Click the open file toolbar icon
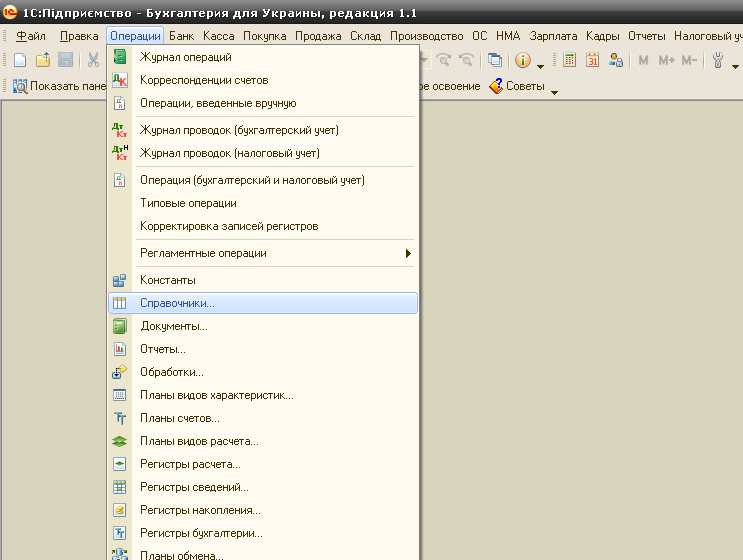This screenshot has height=560, width=743. click(x=42, y=60)
